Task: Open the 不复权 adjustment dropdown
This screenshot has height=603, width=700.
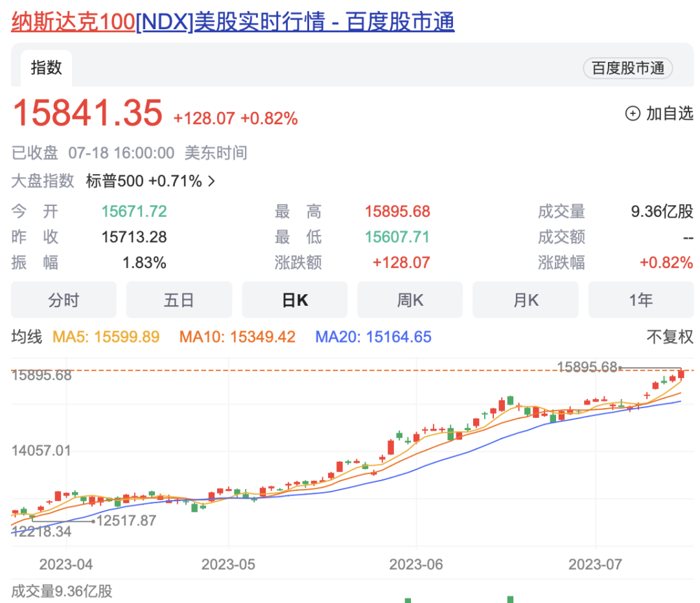Action: coord(671,337)
